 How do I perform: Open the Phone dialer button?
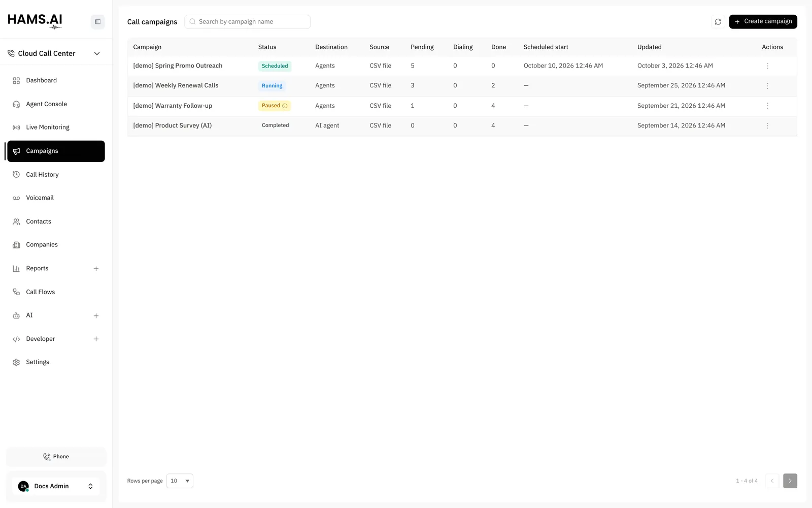pos(56,457)
